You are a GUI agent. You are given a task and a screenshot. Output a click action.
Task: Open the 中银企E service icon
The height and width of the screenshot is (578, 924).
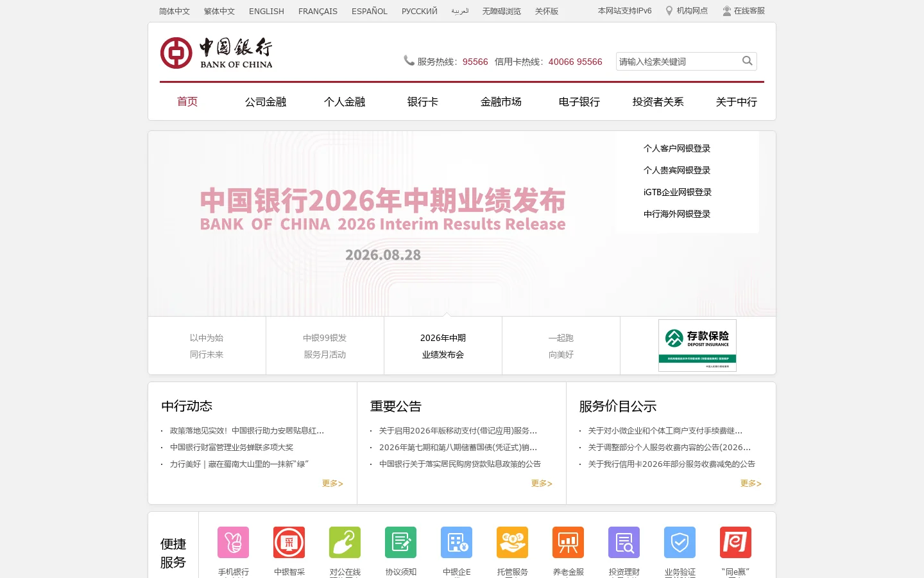click(456, 543)
